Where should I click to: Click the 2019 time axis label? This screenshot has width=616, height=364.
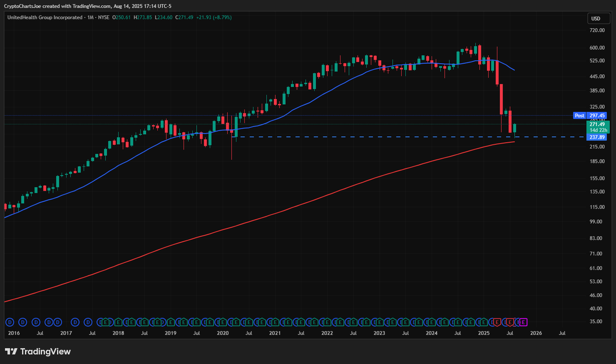point(171,333)
